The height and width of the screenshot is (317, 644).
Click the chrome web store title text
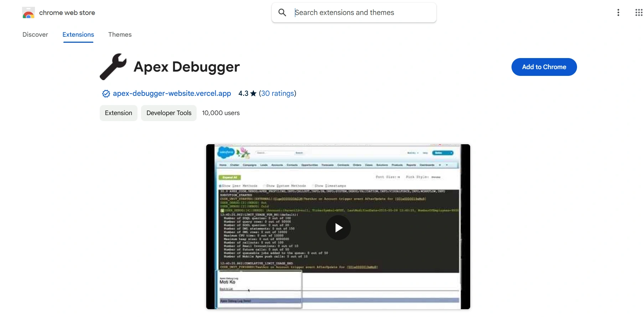[x=67, y=13]
